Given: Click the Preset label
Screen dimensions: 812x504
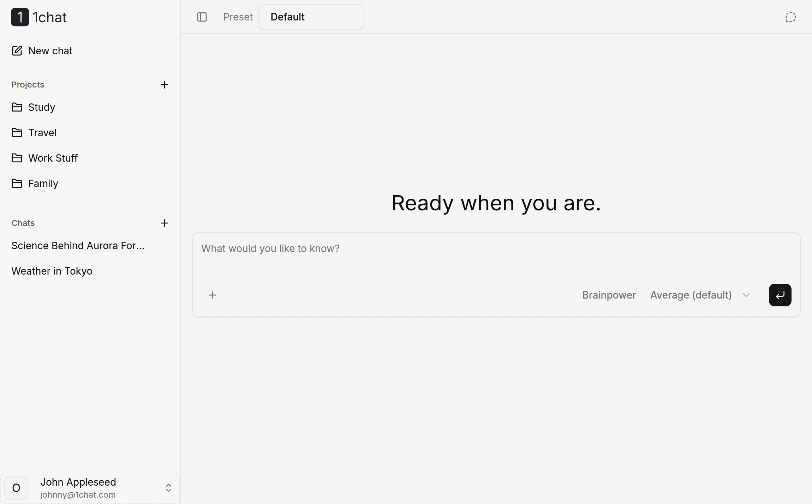Looking at the screenshot, I should [238, 17].
